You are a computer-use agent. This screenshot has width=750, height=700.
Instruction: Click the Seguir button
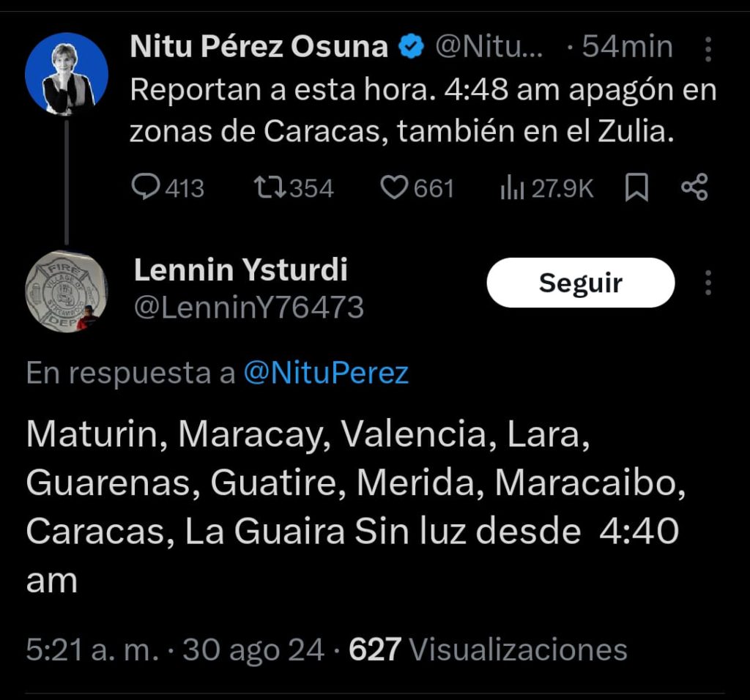coord(580,283)
